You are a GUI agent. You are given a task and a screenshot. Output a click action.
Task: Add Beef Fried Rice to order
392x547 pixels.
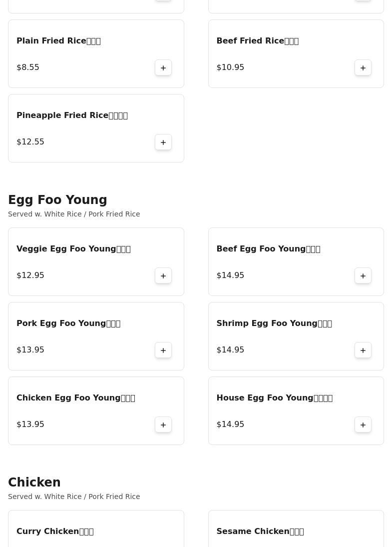pyautogui.click(x=363, y=67)
